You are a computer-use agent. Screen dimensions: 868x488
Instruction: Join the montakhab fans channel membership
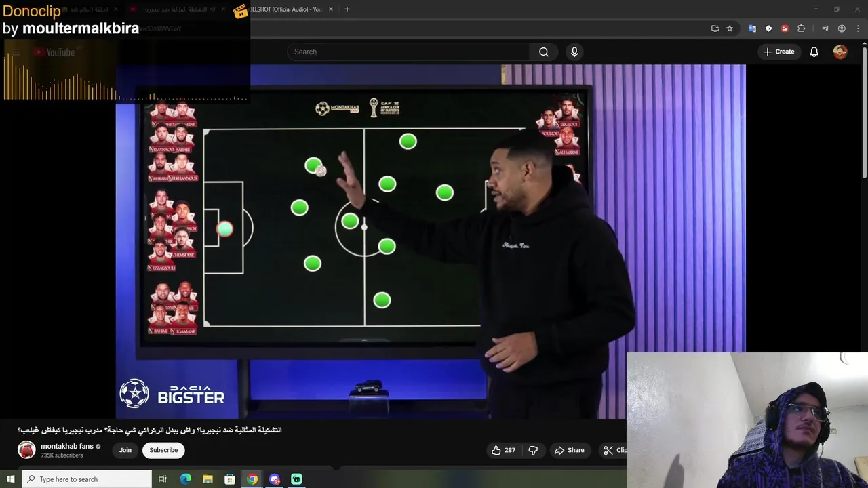pos(125,450)
